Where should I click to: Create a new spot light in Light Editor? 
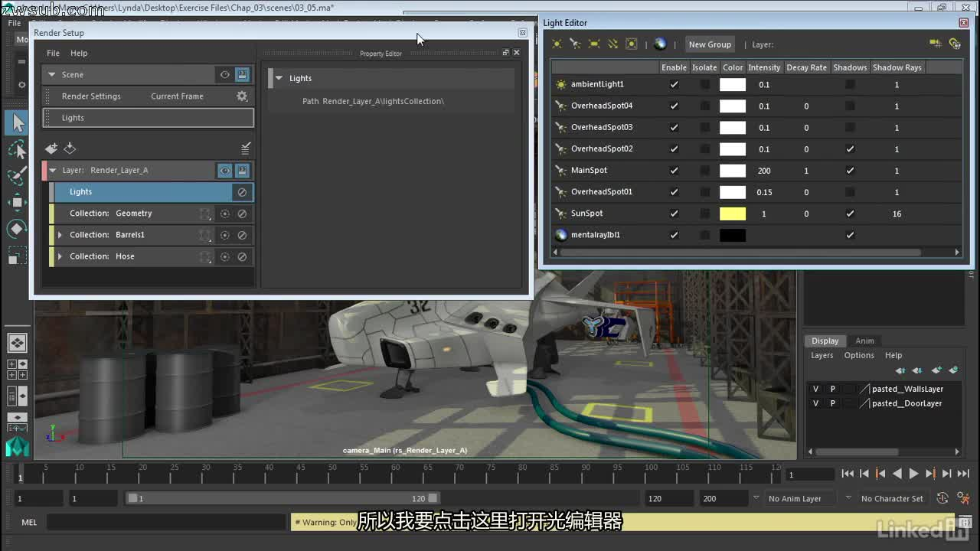(x=575, y=44)
